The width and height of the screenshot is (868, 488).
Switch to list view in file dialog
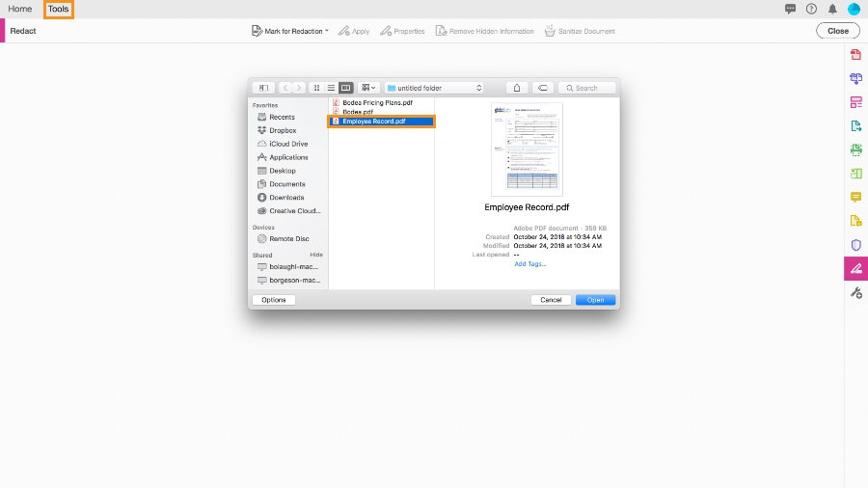click(x=331, y=88)
